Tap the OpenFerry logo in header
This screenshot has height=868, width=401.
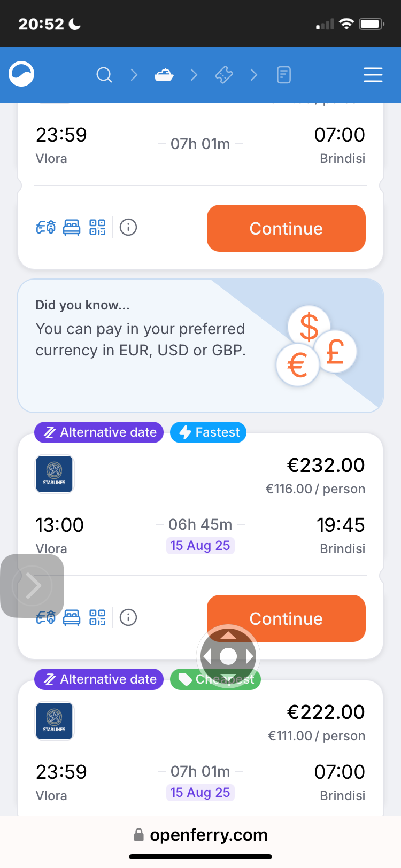pos(21,74)
